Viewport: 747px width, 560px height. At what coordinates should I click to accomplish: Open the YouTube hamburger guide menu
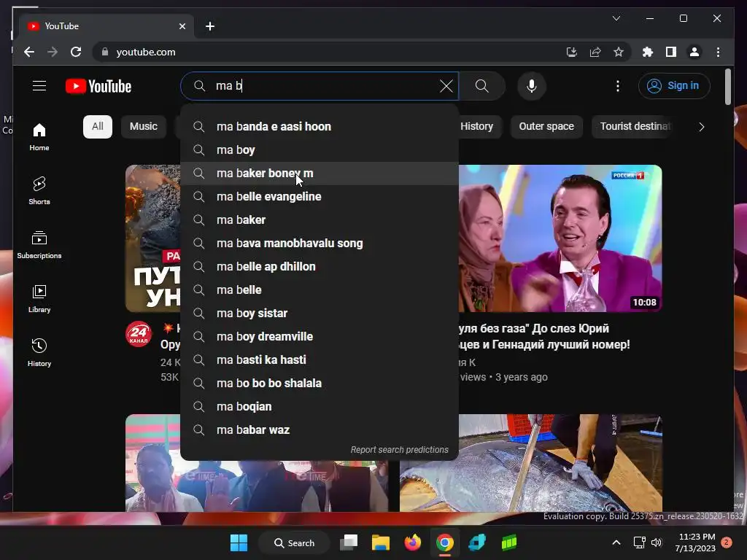click(39, 86)
